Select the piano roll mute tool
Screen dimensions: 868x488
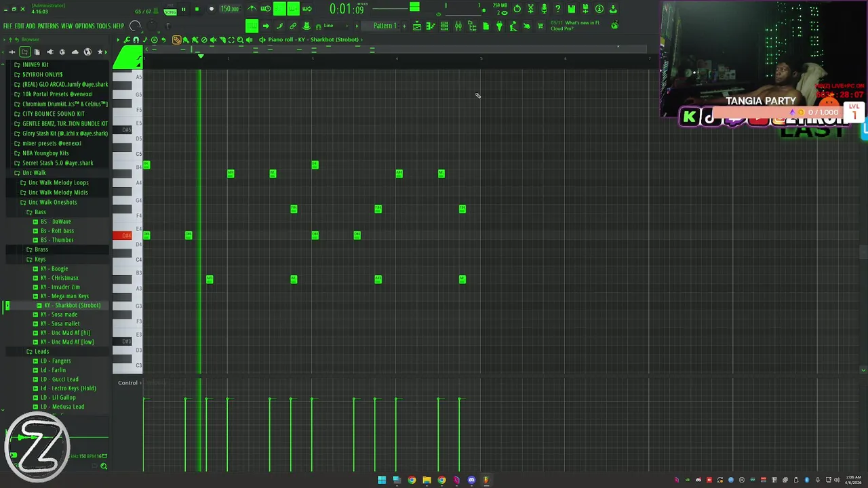point(213,39)
